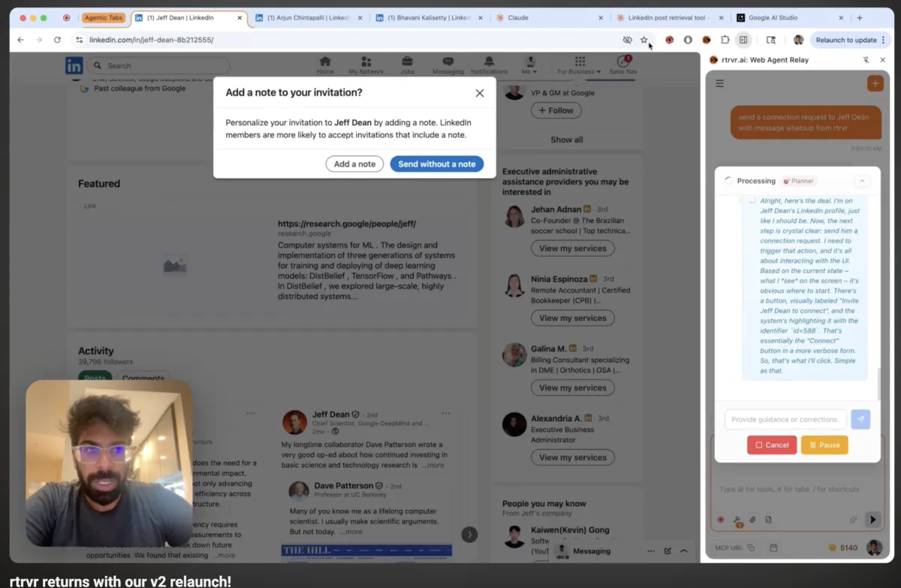
Task: Reload the current page
Action: [57, 40]
